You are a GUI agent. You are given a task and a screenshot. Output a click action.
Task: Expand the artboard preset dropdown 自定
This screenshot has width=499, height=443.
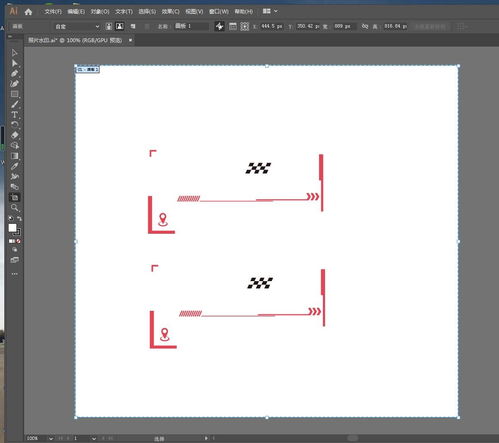(x=77, y=26)
